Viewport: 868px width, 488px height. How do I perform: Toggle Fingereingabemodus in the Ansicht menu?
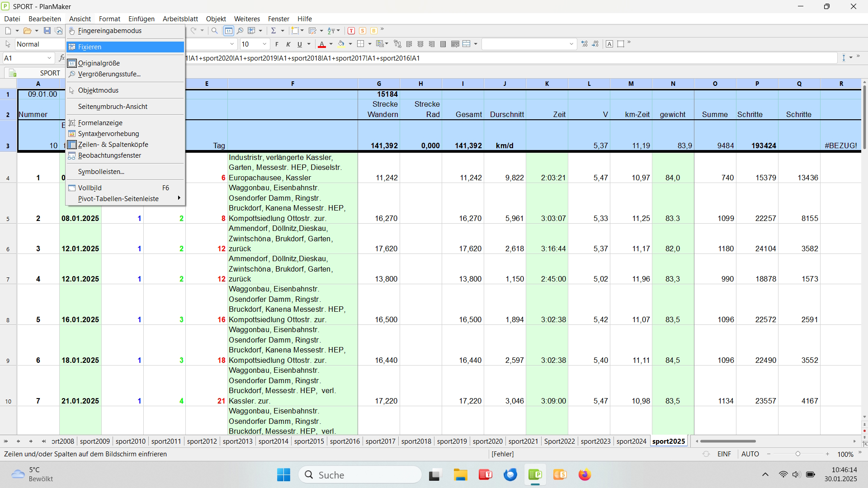[x=125, y=31]
